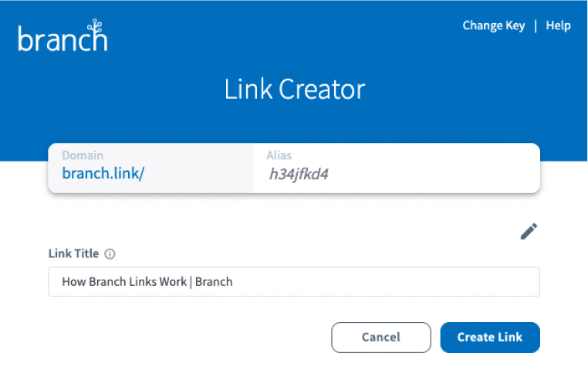
Task: Focus the Alias input field
Action: tap(397, 168)
